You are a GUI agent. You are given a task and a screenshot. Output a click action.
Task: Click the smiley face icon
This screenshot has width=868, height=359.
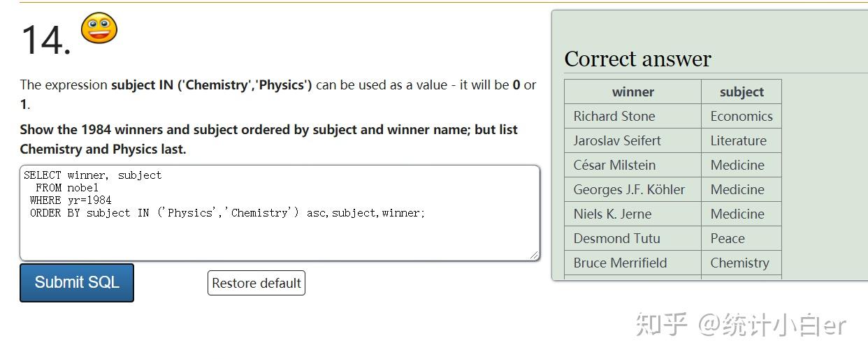point(99,28)
